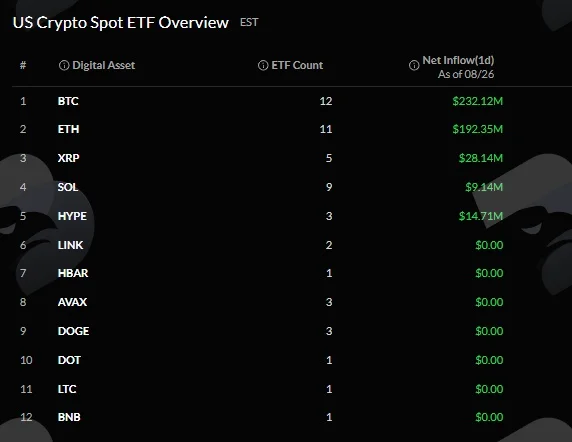Image resolution: width=572 pixels, height=442 pixels.
Task: Select the DOT asset entry
Action: point(69,360)
